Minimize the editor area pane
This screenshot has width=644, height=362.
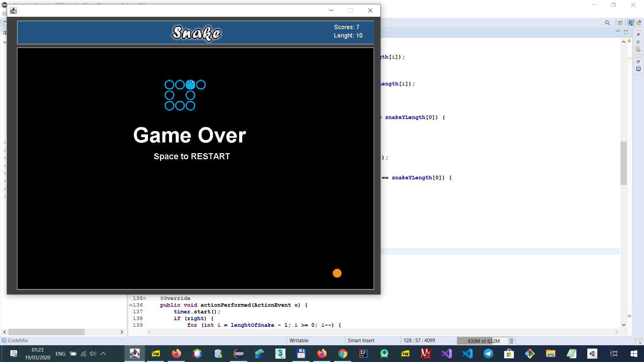pyautogui.click(x=618, y=31)
